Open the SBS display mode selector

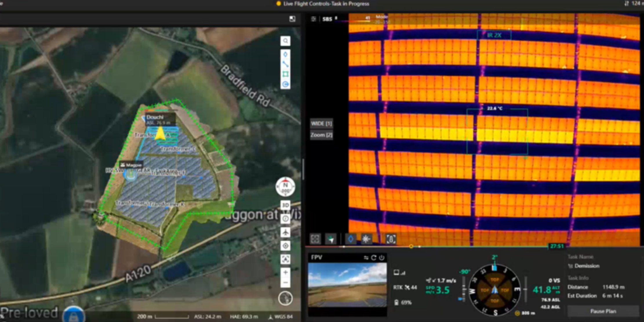coord(327,19)
